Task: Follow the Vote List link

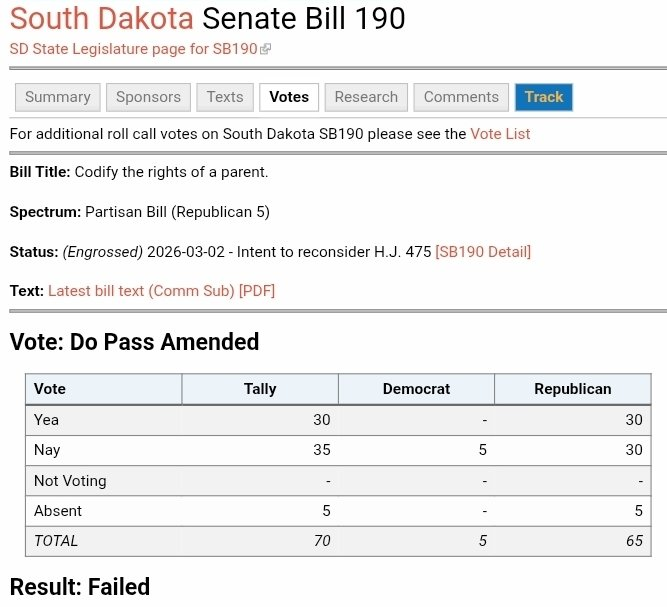Action: [500, 133]
